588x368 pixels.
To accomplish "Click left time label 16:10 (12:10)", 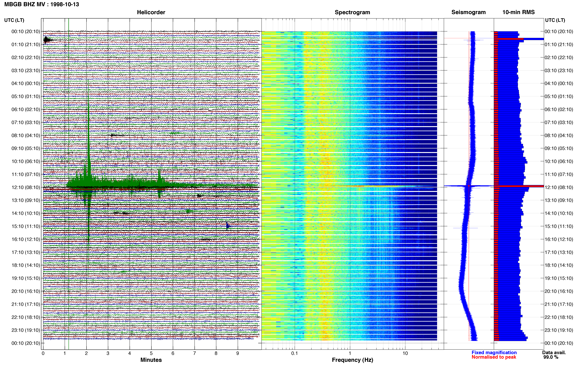I will [26, 239].
